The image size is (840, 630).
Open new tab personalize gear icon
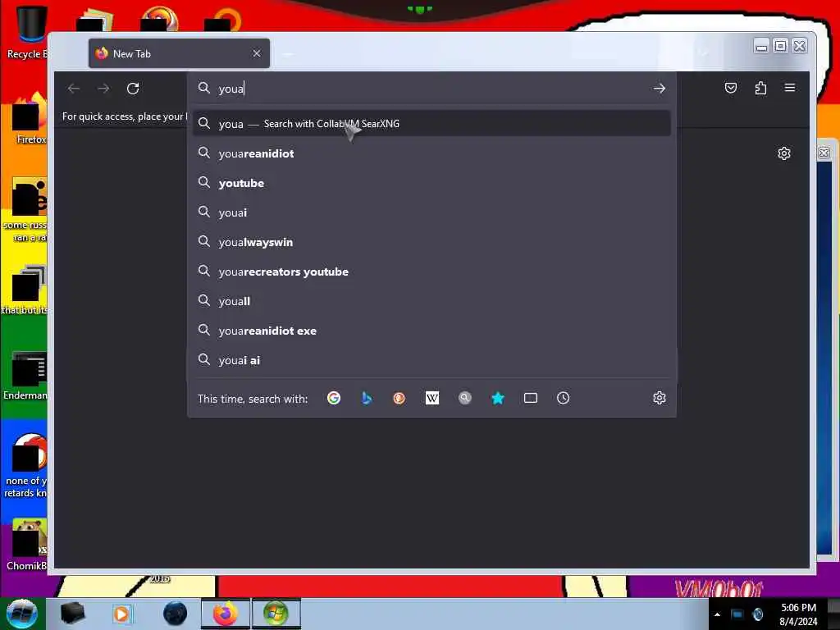(783, 153)
